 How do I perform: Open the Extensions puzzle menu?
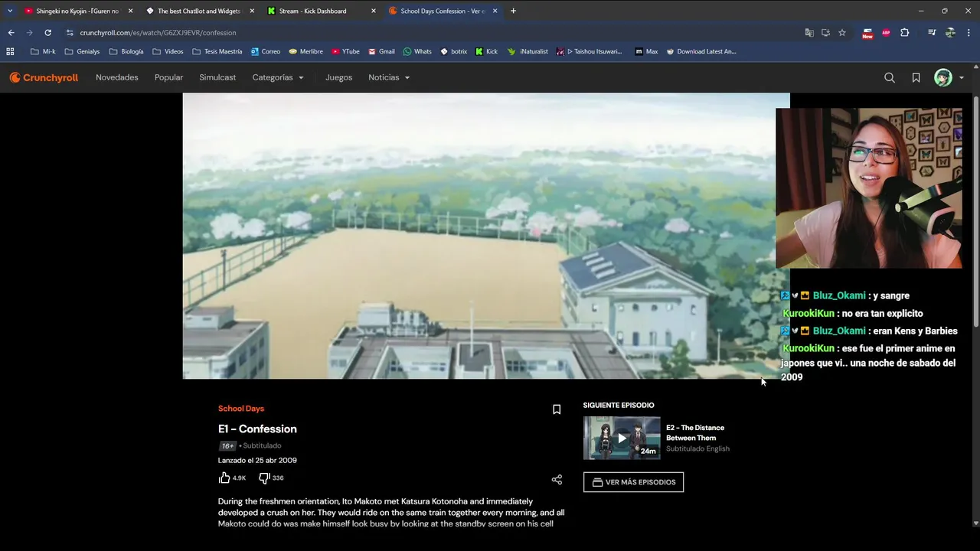pos(904,32)
